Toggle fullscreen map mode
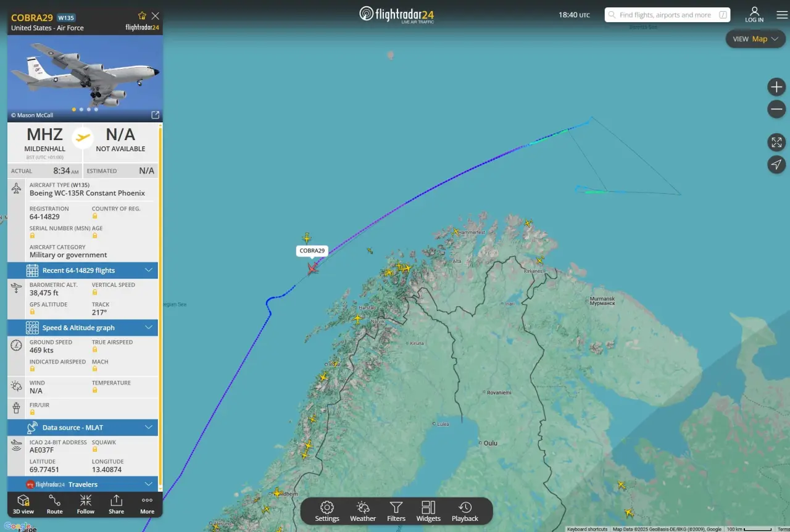Screen dimensions: 790x532 coord(776,143)
